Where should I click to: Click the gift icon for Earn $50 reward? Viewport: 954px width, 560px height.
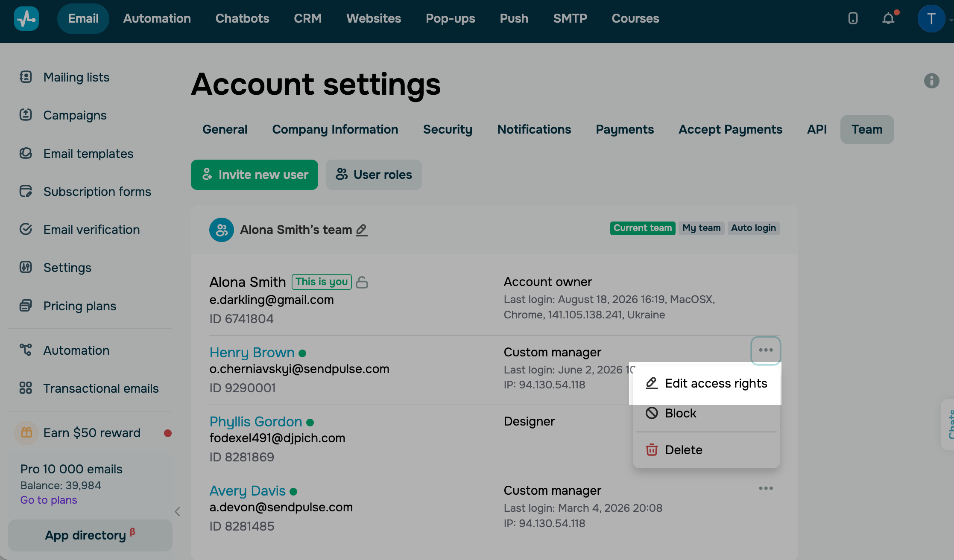pyautogui.click(x=26, y=432)
